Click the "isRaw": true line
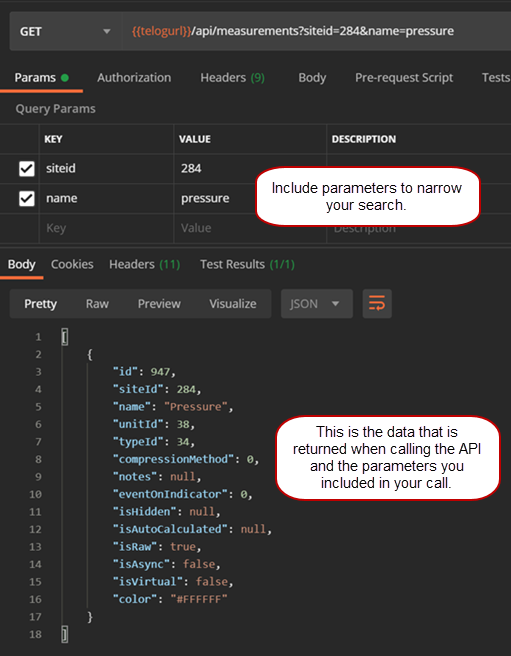The height and width of the screenshot is (656, 511). pos(157,547)
